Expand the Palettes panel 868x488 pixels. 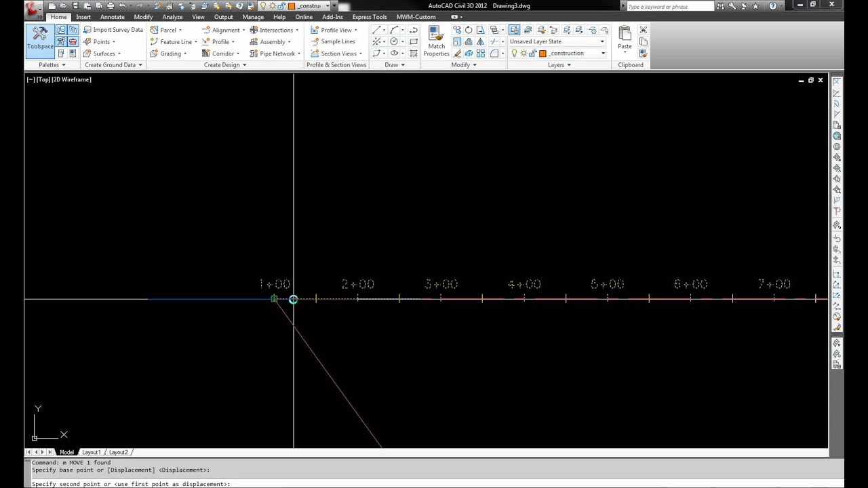[52, 64]
